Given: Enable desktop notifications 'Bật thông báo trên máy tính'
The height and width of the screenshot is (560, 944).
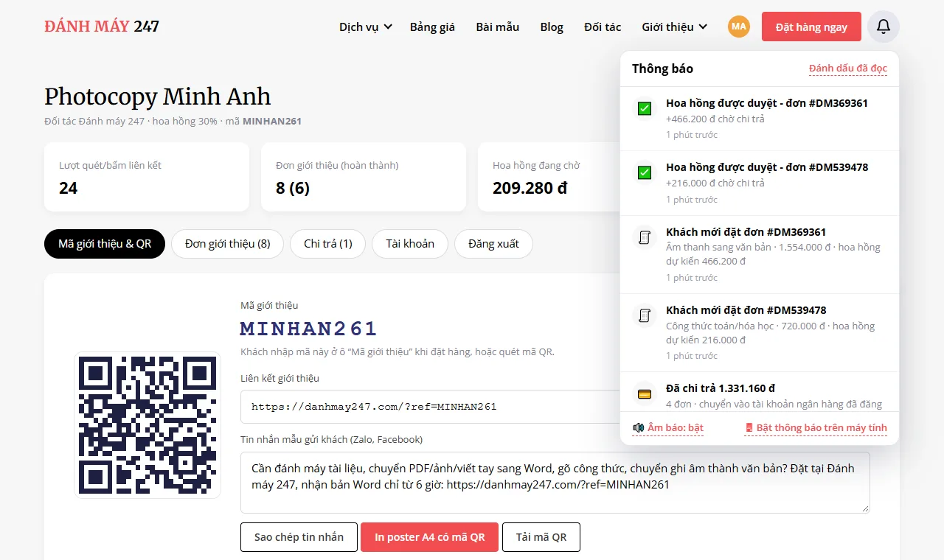Looking at the screenshot, I should pyautogui.click(x=816, y=427).
